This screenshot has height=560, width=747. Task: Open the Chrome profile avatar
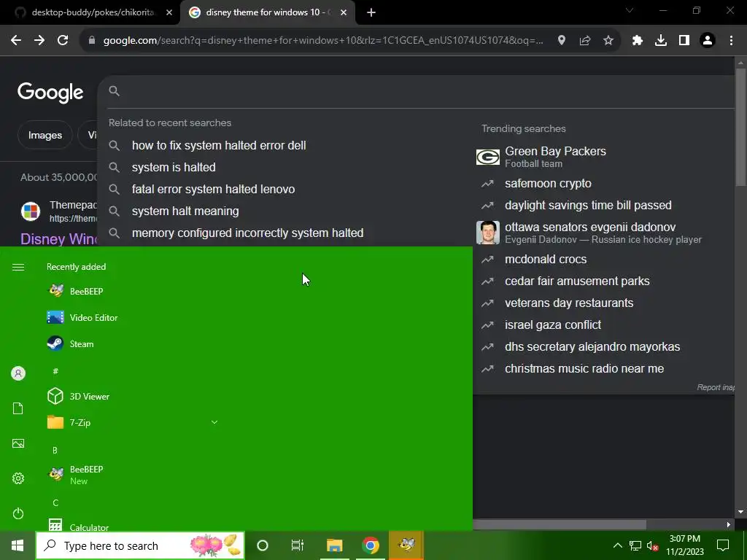coord(708,41)
